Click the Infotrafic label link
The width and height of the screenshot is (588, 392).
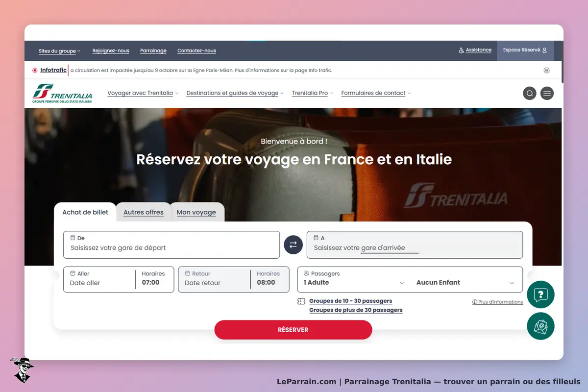click(x=53, y=70)
